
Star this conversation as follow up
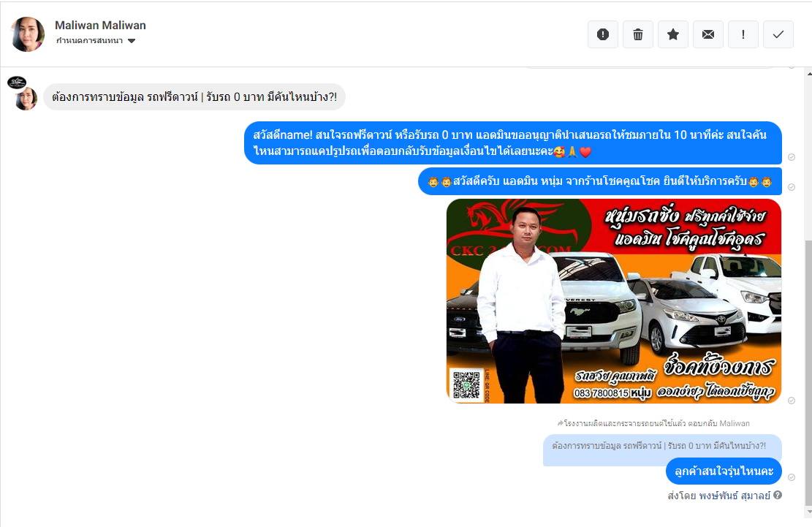(x=673, y=34)
